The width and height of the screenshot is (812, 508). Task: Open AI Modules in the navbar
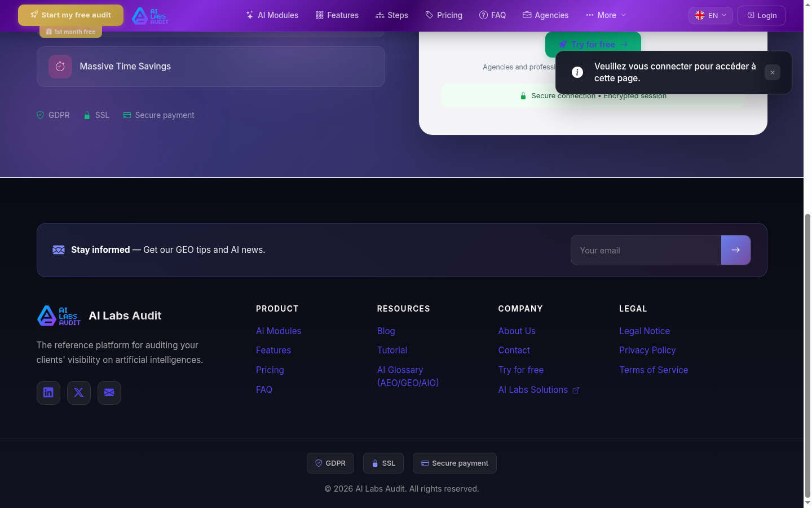point(272,15)
